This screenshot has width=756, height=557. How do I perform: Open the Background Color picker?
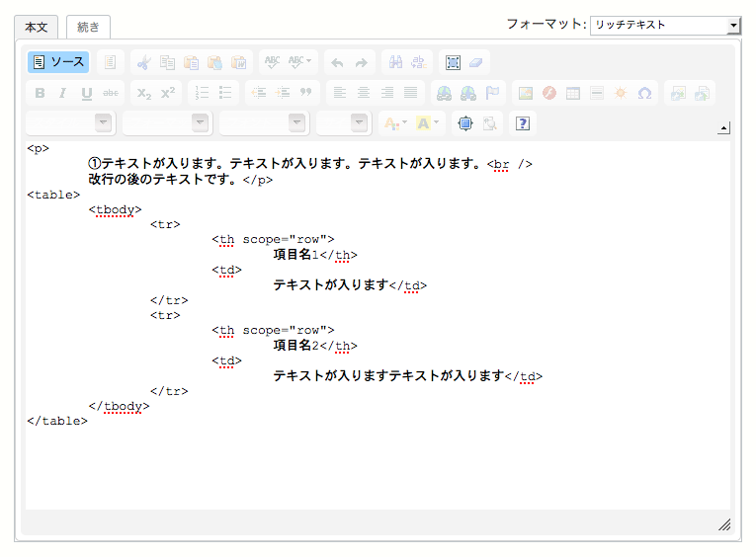428,123
